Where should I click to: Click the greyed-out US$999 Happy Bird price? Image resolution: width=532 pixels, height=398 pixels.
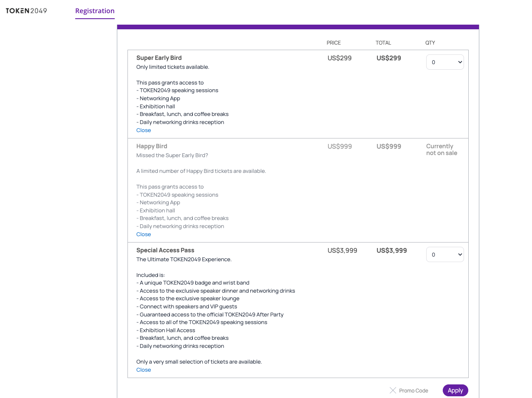340,147
